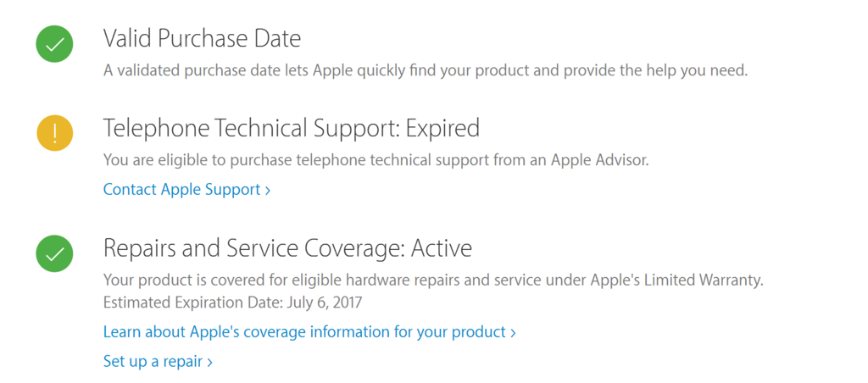The image size is (868, 383).
Task: Follow the Set up a repair link
Action: click(158, 362)
